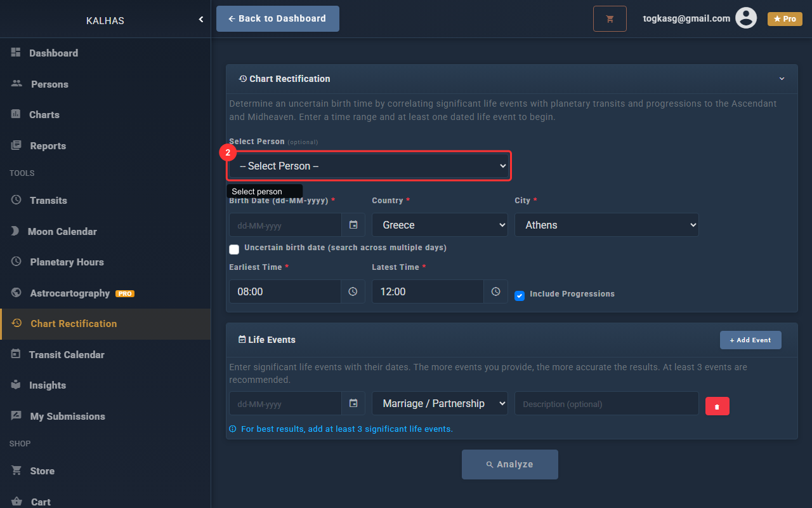Click the Earliest Time clock icon
The height and width of the screenshot is (508, 812).
coord(353,291)
